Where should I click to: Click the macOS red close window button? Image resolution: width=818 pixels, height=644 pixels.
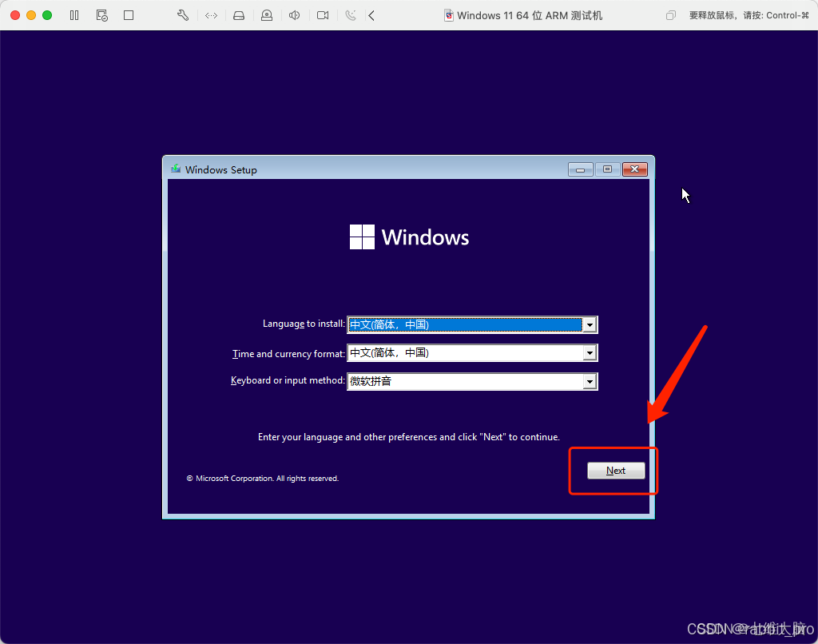tap(15, 15)
